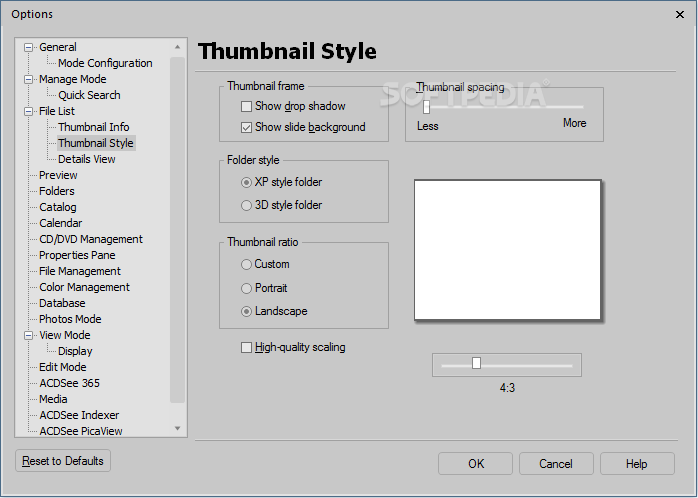The image size is (698, 498).
Task: Collapse the File List tree node
Action: (28, 111)
